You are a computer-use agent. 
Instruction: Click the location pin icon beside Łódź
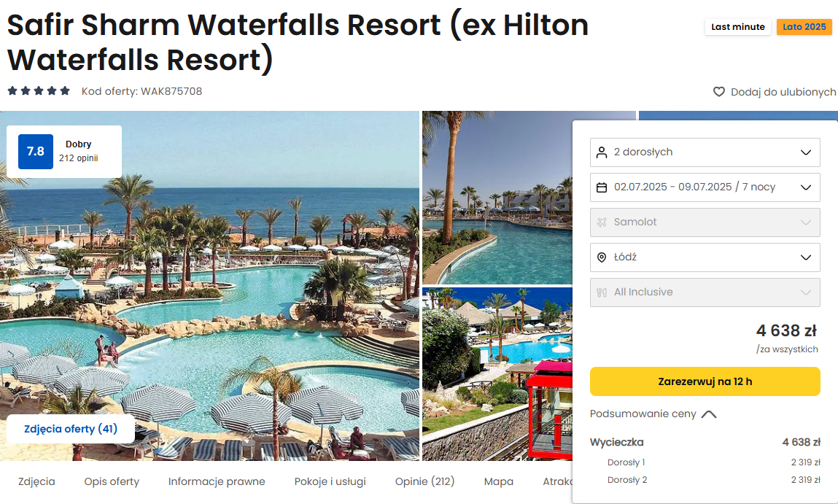pyautogui.click(x=602, y=257)
